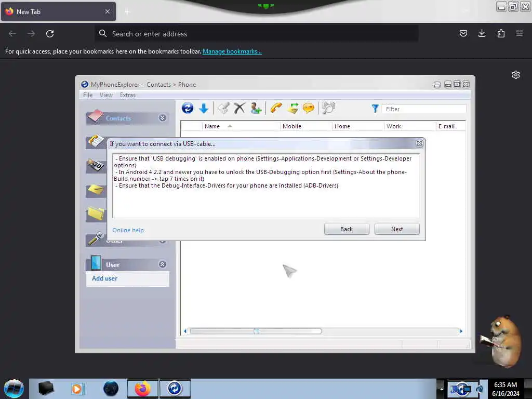This screenshot has width=532, height=399.
Task: Open the File menu in MyPhoneExplorer
Action: 87,95
